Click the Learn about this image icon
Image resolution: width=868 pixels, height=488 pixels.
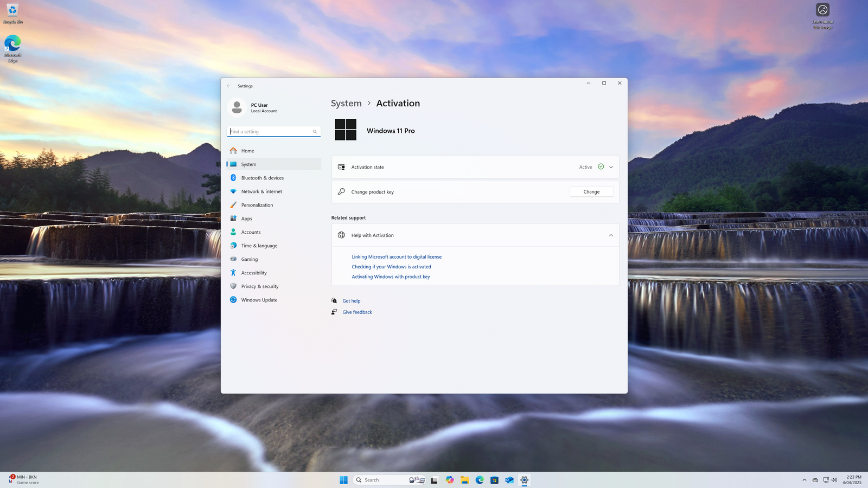click(x=823, y=16)
